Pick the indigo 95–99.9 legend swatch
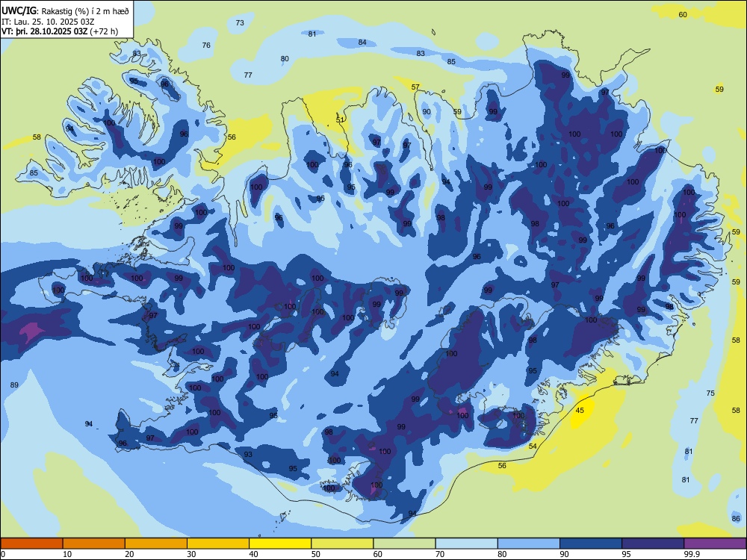747x560 pixels. [x=653, y=544]
